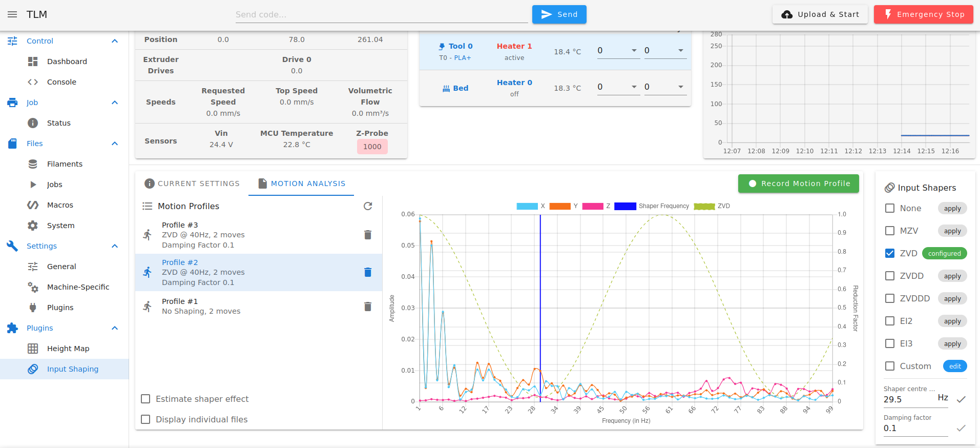
Task: Check the Custom input shaper box
Action: pyautogui.click(x=890, y=366)
